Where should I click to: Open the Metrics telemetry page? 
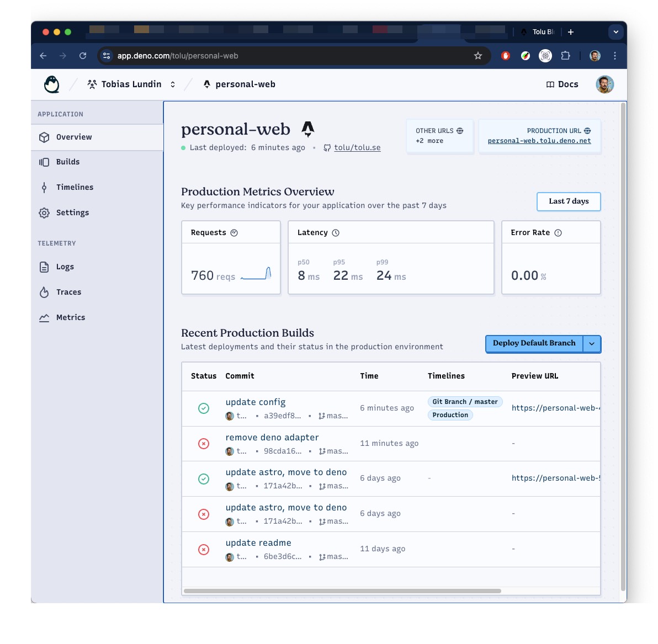97,318
